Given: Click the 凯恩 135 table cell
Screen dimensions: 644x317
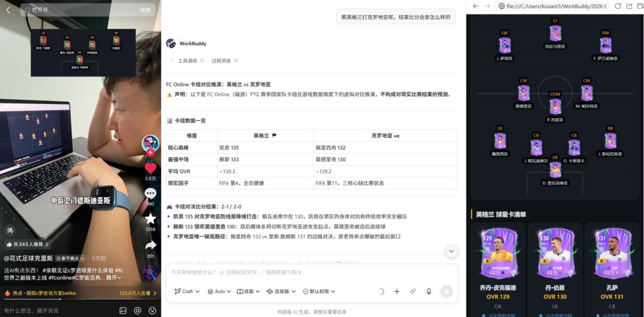Looking at the screenshot, I should (265, 147).
